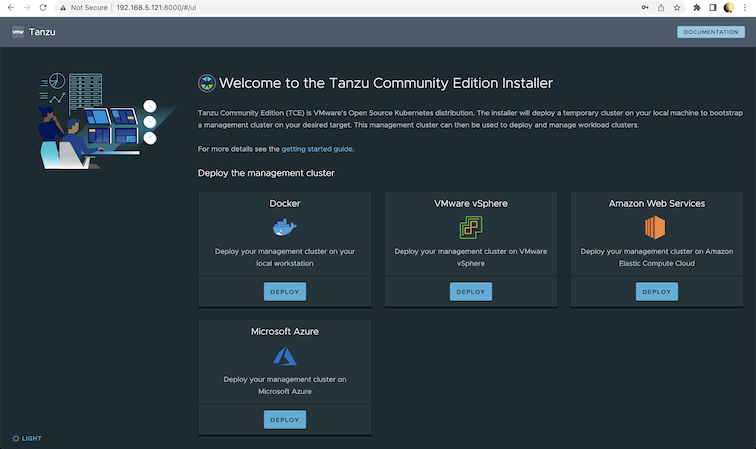Screen dimensions: 756x449
Task: Click the 'VMware vSphere' card title
Action: pos(471,204)
